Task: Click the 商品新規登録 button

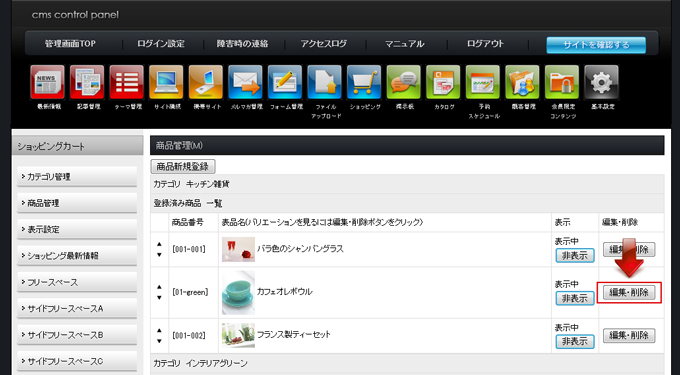Action: [183, 166]
